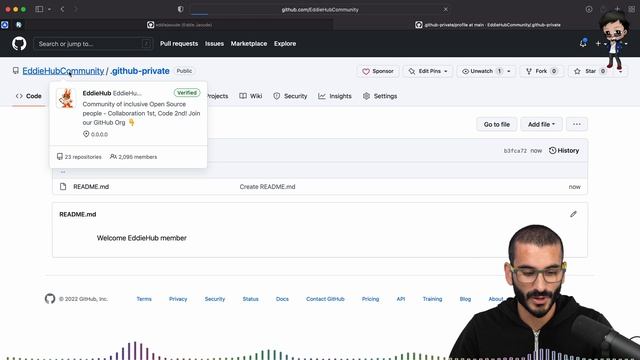Click the Sponsor button
This screenshot has width=640, height=360.
pos(378,71)
